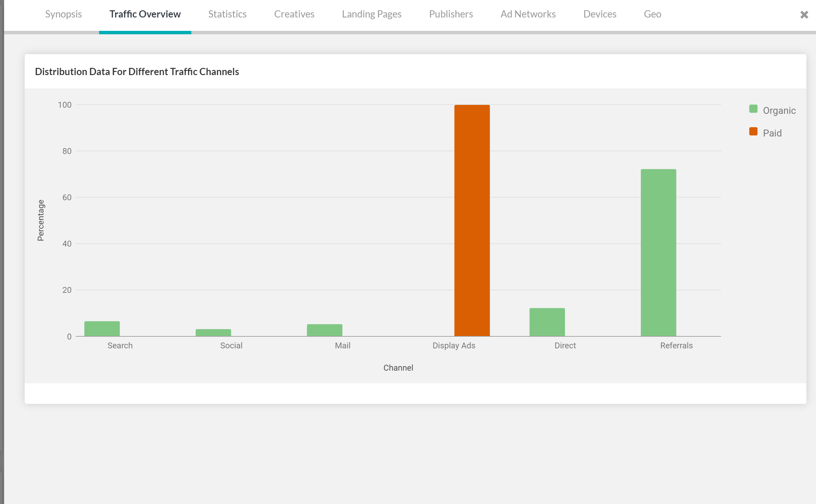This screenshot has width=816, height=504.
Task: Open the Synopsis tab
Action: coord(63,14)
